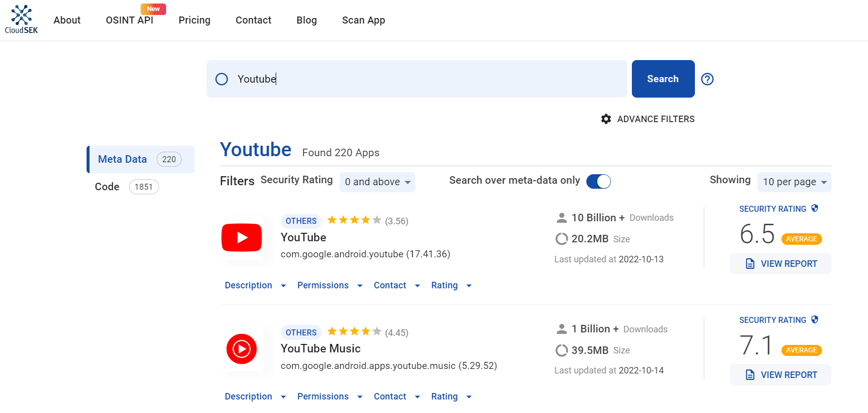This screenshot has height=413, width=868.
Task: Open the Contact nav link
Action: click(254, 20)
